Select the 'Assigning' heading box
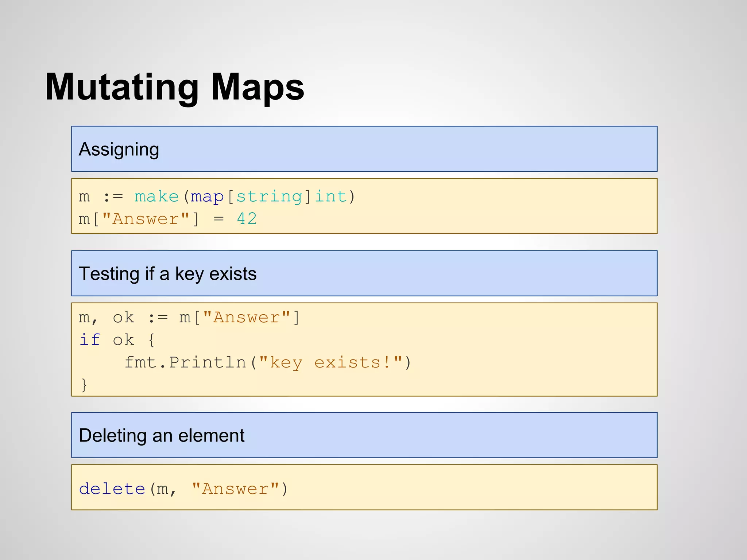The height and width of the screenshot is (560, 747). (364, 149)
